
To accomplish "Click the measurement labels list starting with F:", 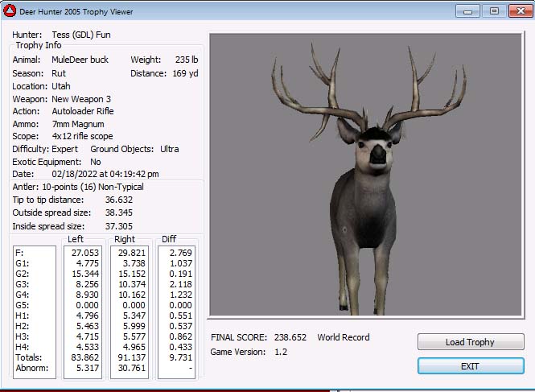I will [35, 312].
